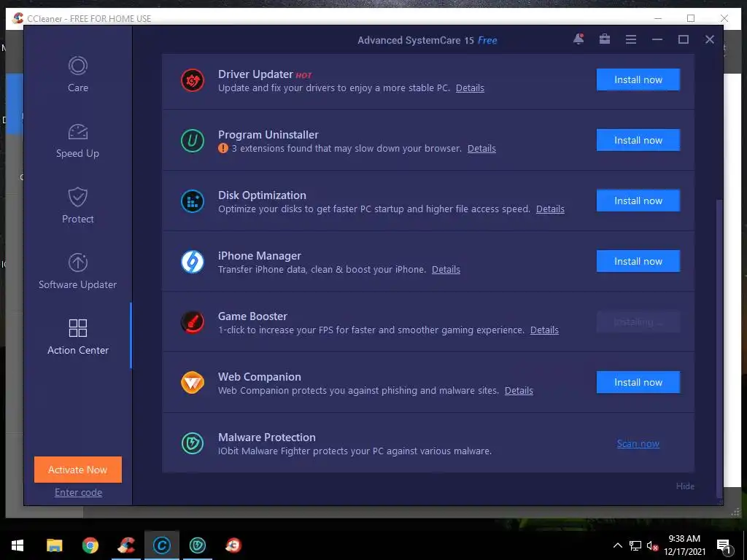Open Google Chrome from the taskbar
Viewport: 747px width, 560px height.
[90, 545]
